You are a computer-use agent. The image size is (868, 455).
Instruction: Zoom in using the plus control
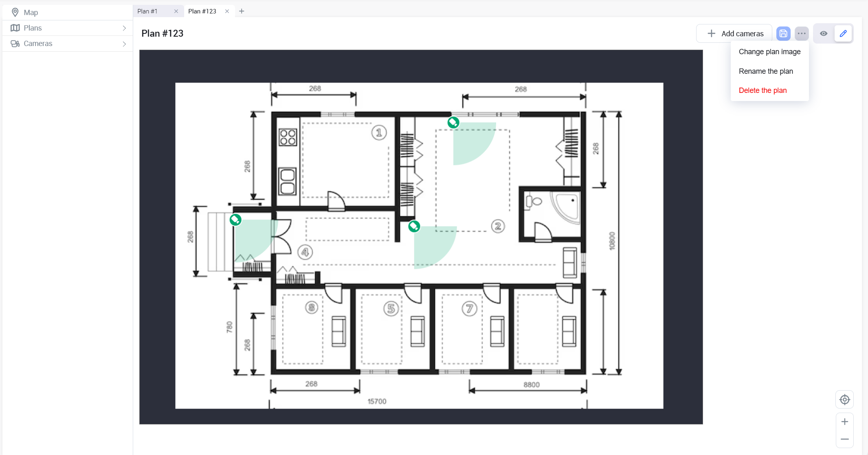844,422
